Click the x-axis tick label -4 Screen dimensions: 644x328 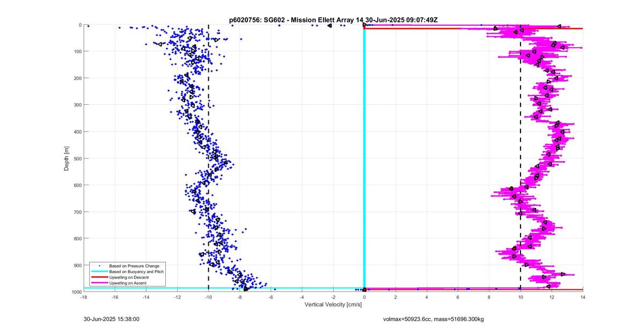click(302, 297)
